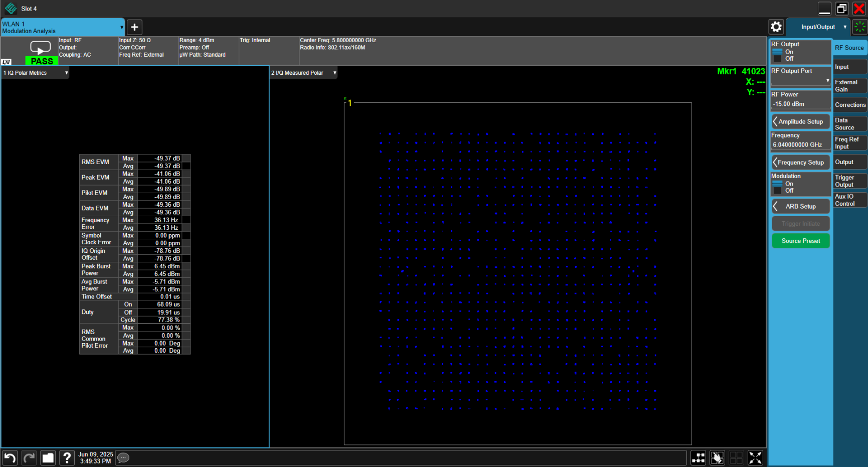Image resolution: width=868 pixels, height=467 pixels.
Task: Open Amplitude Setup submenu
Action: tap(801, 121)
